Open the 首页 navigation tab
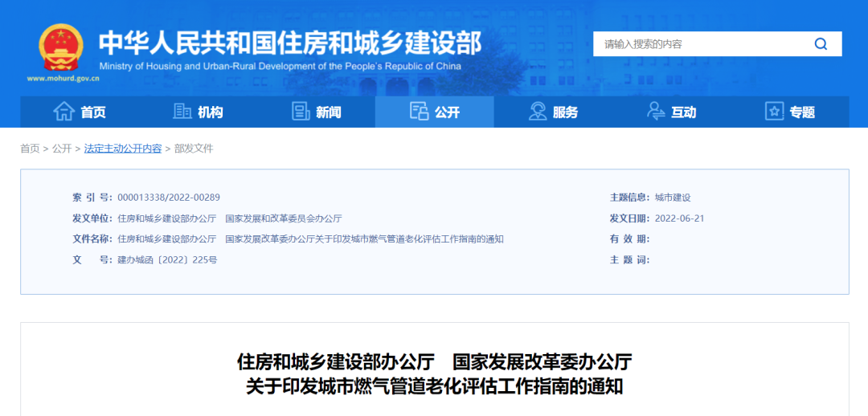 80,112
